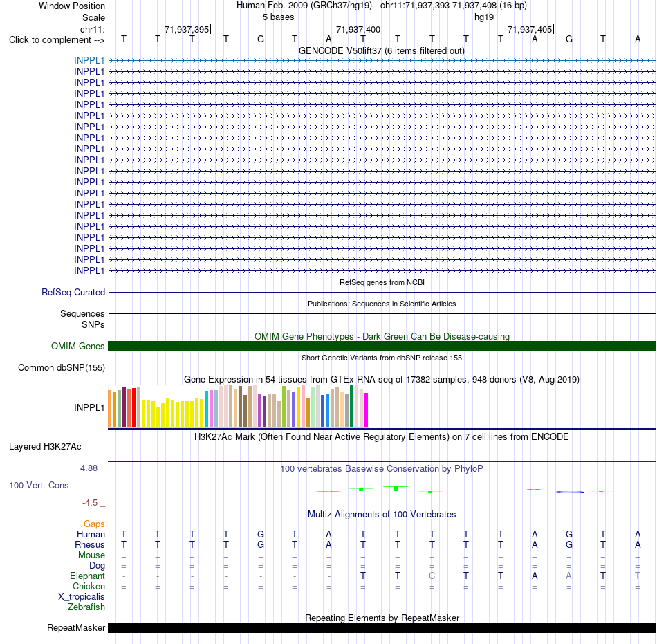The width and height of the screenshot is (657, 644).
Task: Open 'Publications: Sequences in Scientific Articles' title
Action: [x=382, y=304]
